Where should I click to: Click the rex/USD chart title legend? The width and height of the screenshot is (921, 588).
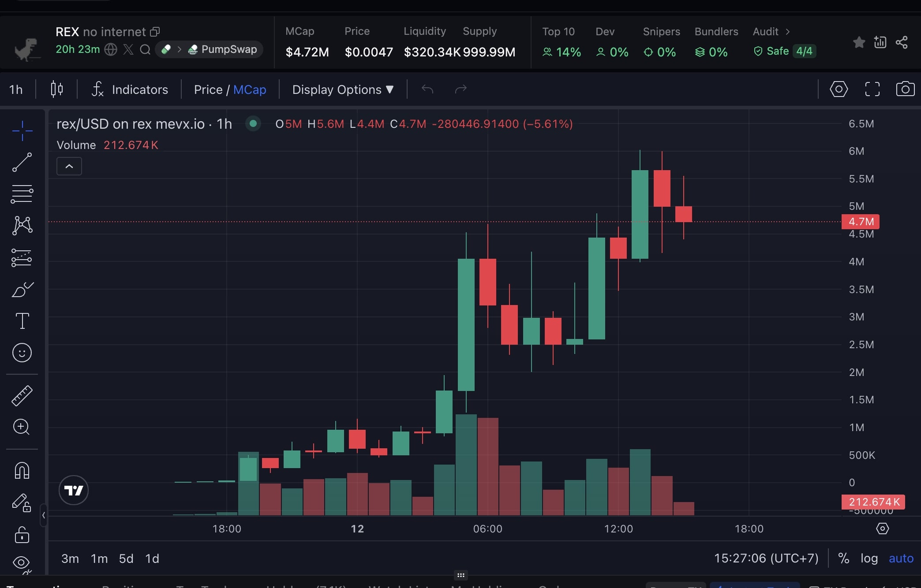point(144,124)
